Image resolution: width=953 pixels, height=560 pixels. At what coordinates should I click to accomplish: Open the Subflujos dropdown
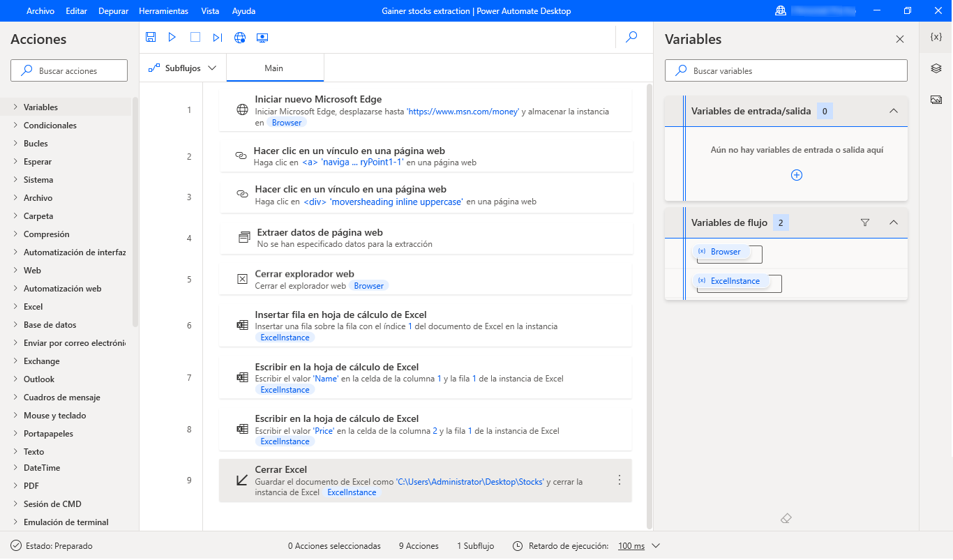(183, 68)
